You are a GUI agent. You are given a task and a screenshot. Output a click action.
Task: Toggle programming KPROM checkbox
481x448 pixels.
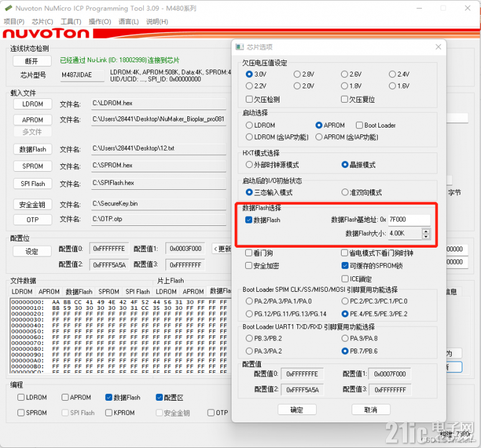click(120, 413)
